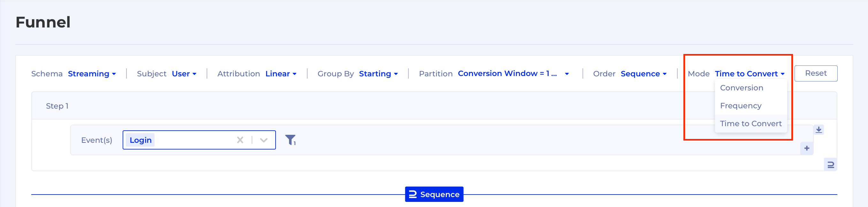Change the Attribution Linear setting

[x=281, y=73]
